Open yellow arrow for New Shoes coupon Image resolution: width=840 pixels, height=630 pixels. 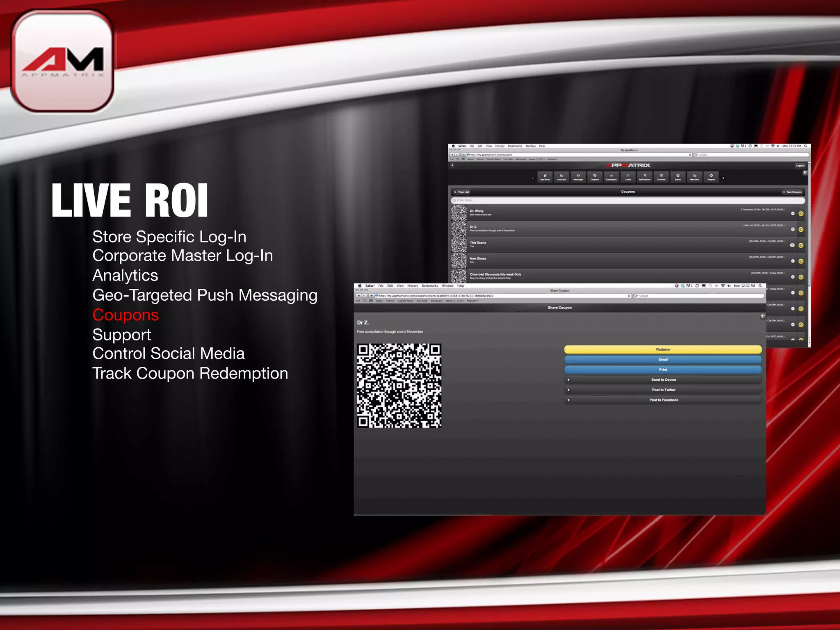pos(801,261)
